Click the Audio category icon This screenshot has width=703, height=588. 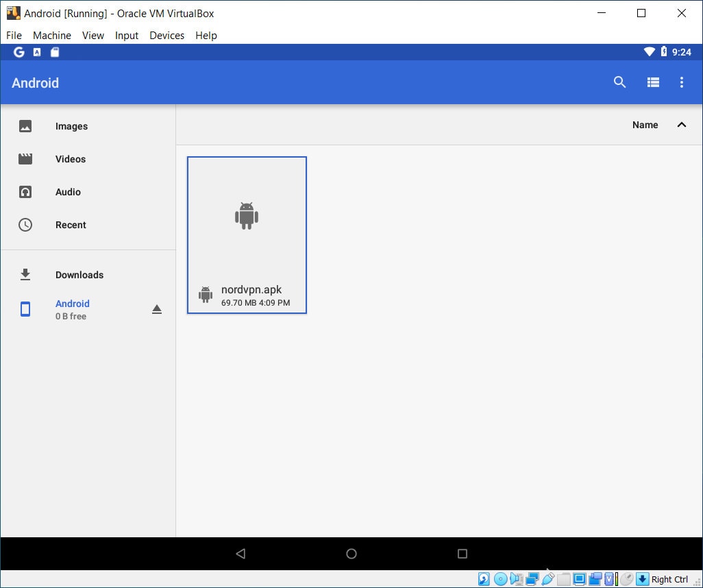click(25, 192)
